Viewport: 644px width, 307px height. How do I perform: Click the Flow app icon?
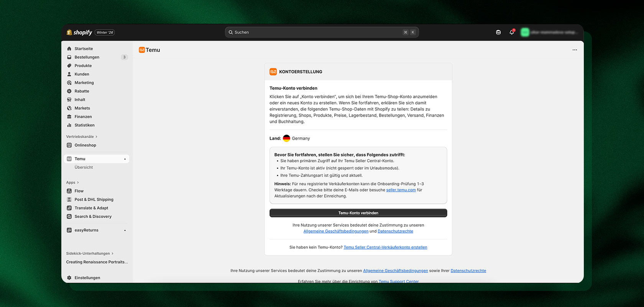click(69, 191)
